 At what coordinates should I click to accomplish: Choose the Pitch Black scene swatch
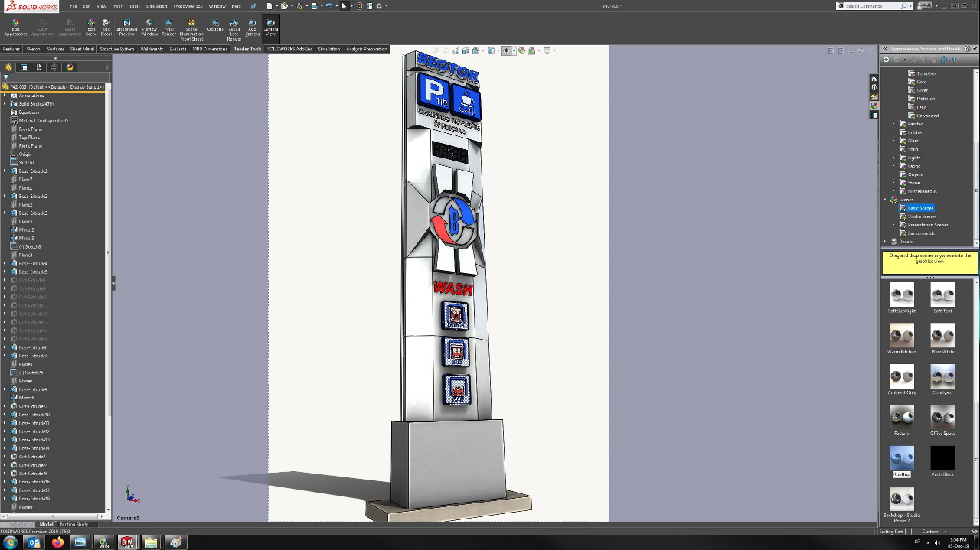(942, 459)
